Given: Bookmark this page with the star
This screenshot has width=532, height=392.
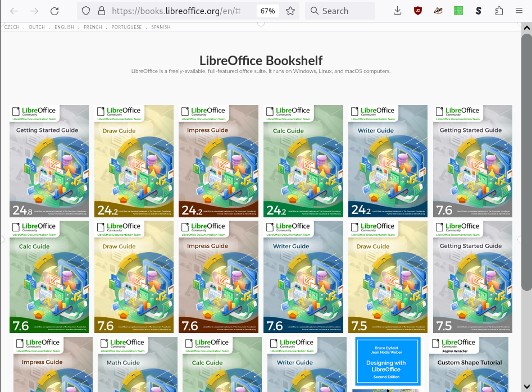Looking at the screenshot, I should coord(290,11).
